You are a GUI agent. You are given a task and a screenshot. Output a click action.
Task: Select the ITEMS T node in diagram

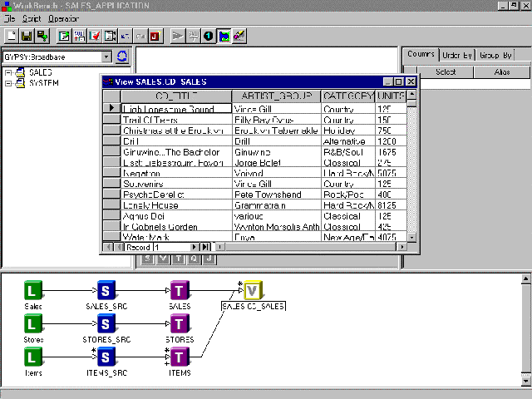point(180,357)
